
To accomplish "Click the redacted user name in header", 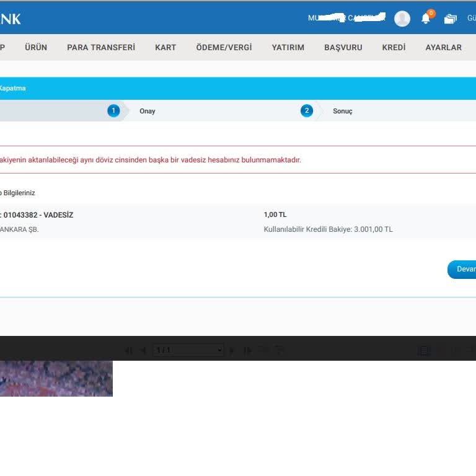I will (x=346, y=17).
